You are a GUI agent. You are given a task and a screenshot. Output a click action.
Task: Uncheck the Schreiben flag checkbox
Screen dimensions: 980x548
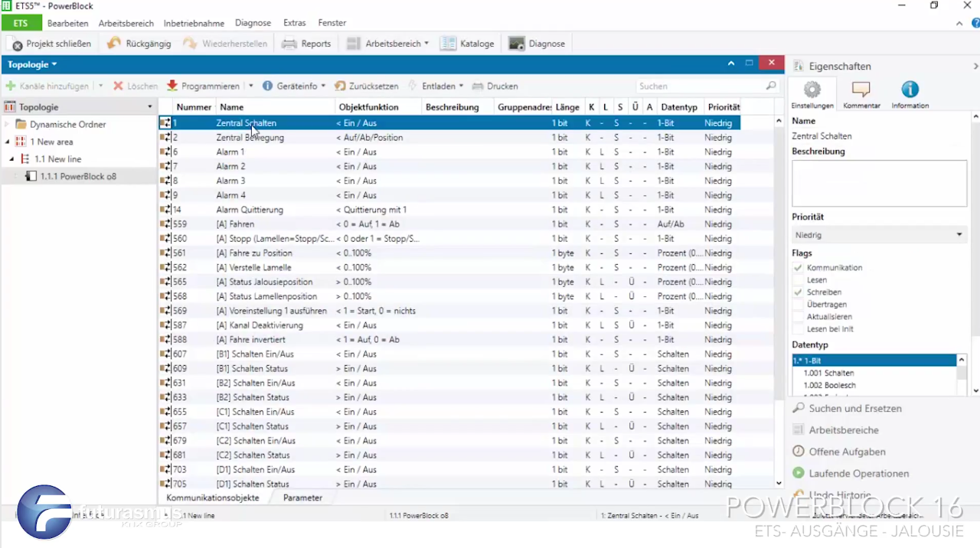(x=799, y=292)
